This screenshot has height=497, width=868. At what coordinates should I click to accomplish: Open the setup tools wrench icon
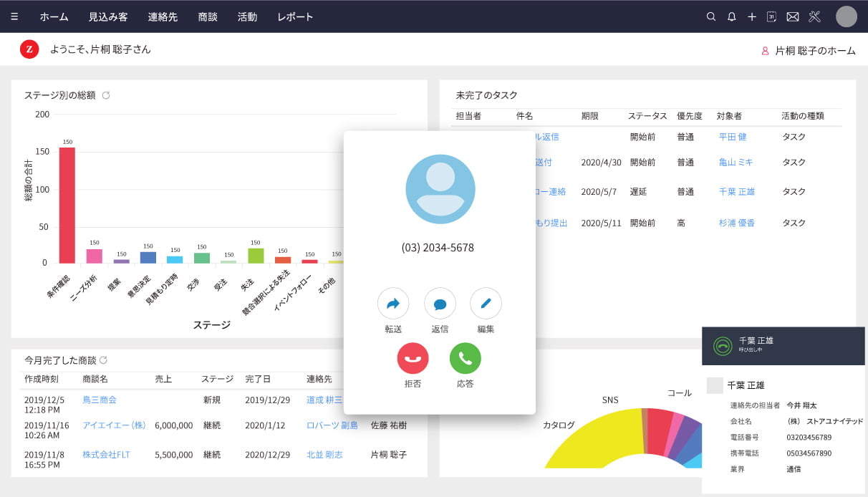[814, 16]
